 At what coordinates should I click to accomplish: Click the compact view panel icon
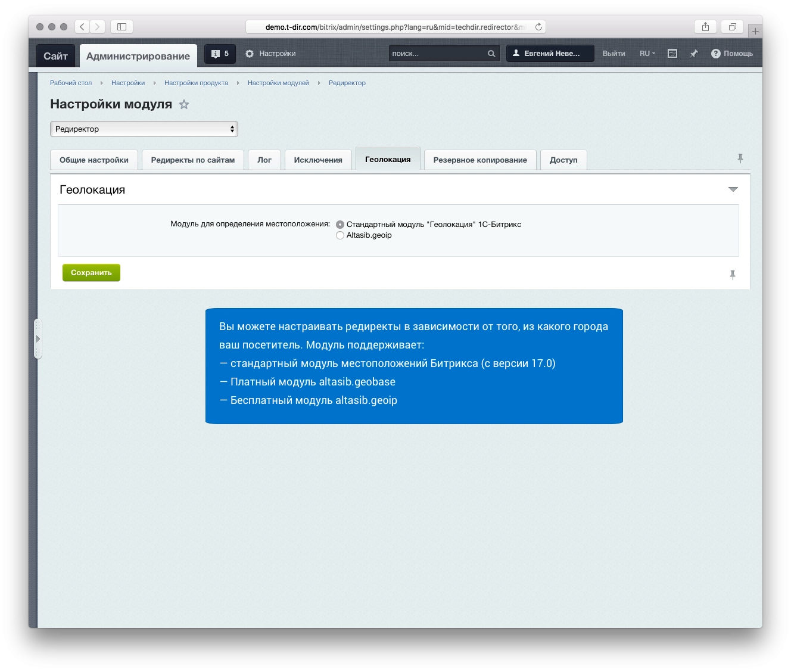tap(672, 54)
